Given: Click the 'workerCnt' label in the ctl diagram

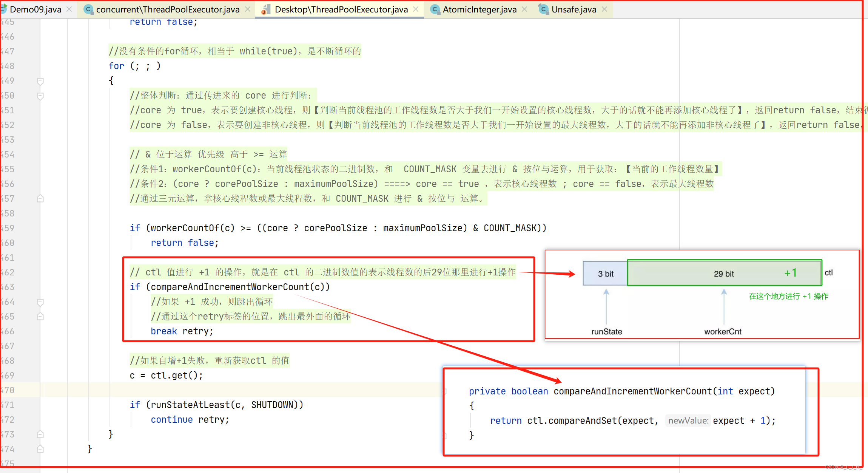Looking at the screenshot, I should pyautogui.click(x=723, y=332).
